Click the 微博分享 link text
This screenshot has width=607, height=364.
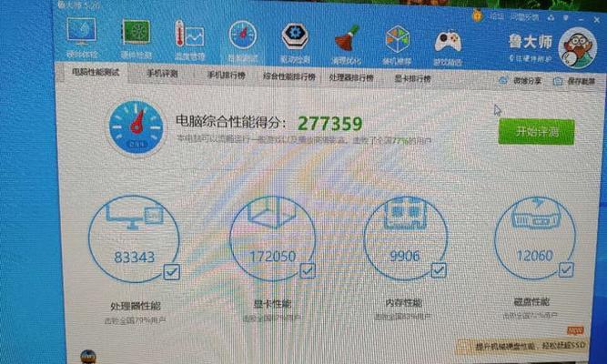pyautogui.click(x=527, y=81)
